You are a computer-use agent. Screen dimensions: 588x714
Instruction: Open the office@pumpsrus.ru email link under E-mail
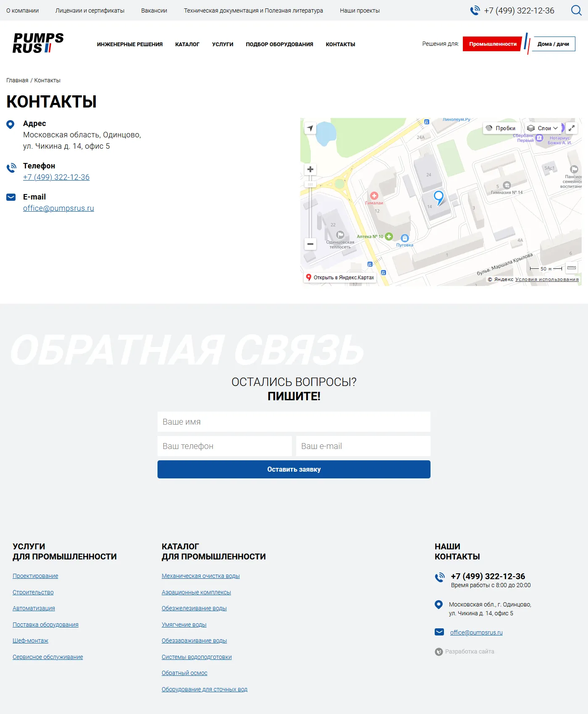coord(58,208)
